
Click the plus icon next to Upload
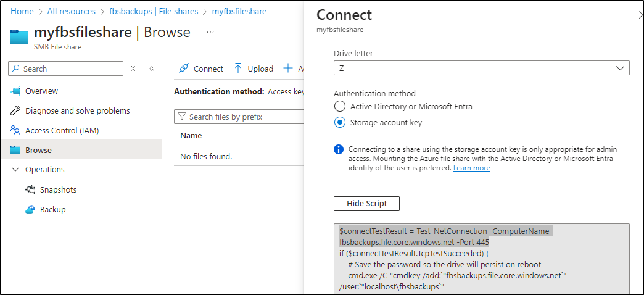tap(288, 69)
